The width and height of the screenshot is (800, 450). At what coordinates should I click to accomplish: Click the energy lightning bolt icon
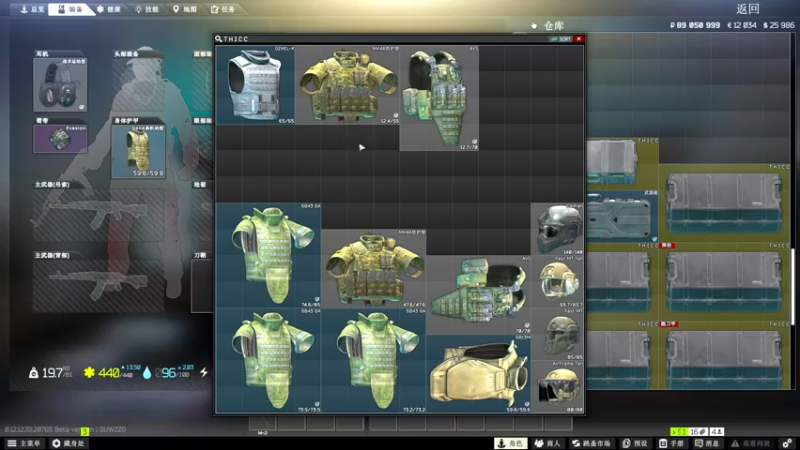[x=204, y=372]
